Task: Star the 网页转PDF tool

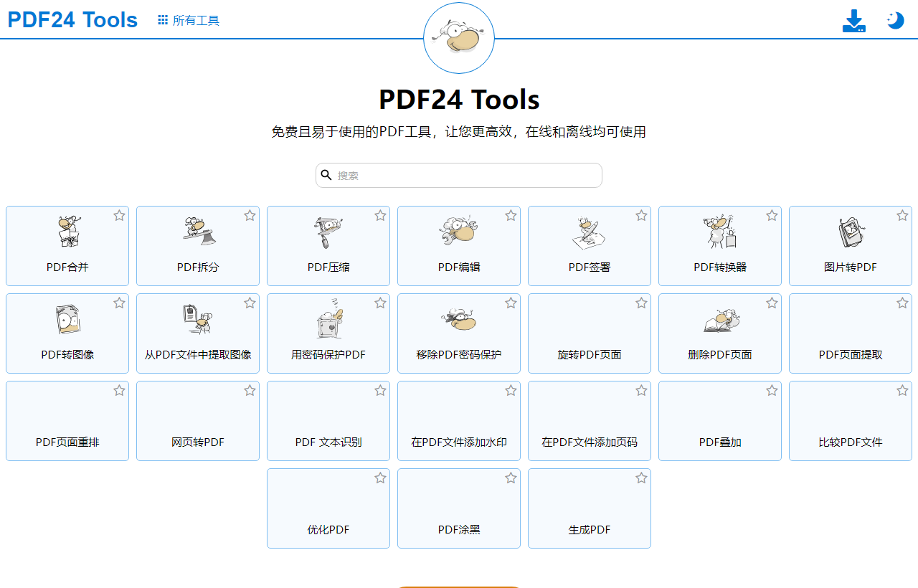Action: 250,390
